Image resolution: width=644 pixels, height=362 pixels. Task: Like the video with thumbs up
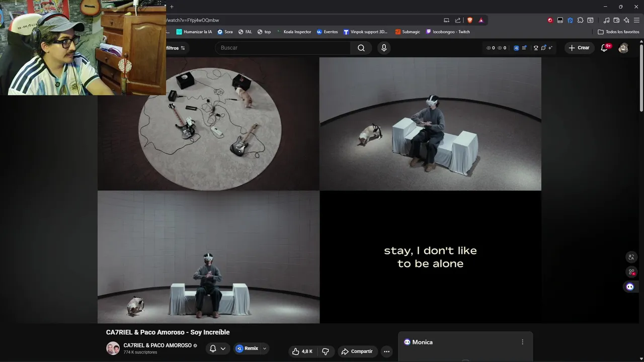[x=302, y=351]
